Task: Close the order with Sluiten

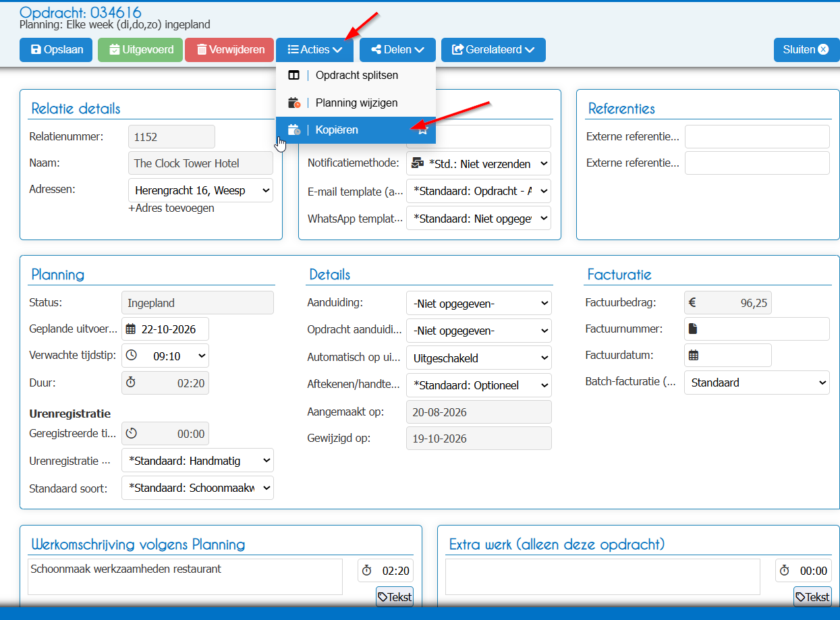Action: (806, 49)
